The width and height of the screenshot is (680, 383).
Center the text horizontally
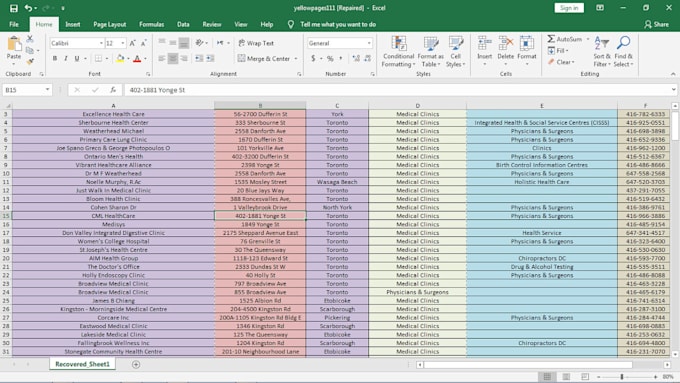pyautogui.click(x=173, y=58)
